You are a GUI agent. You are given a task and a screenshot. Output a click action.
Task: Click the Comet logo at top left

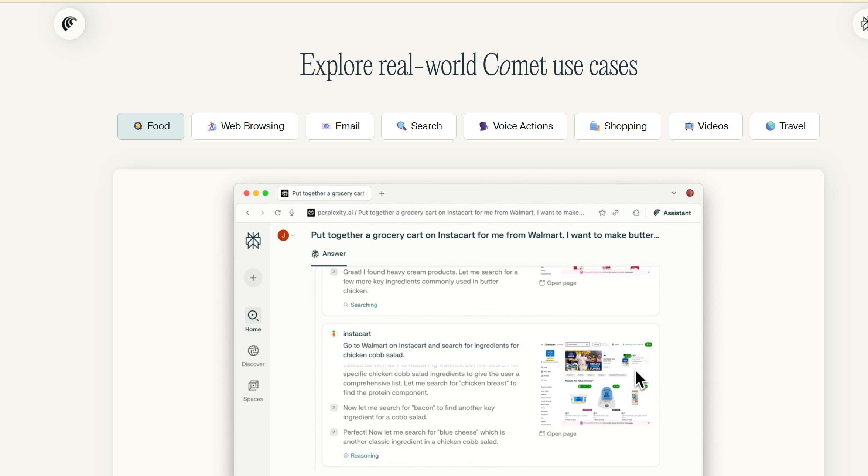click(x=69, y=24)
